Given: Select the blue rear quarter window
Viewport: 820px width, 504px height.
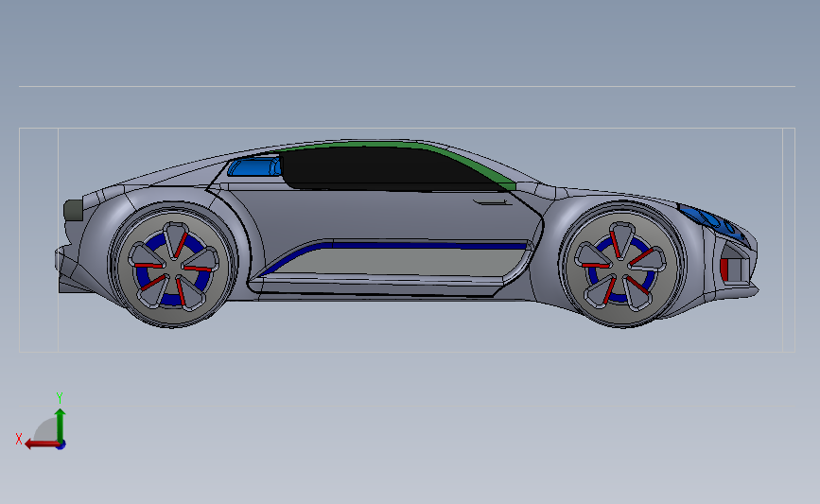Looking at the screenshot, I should [x=254, y=166].
